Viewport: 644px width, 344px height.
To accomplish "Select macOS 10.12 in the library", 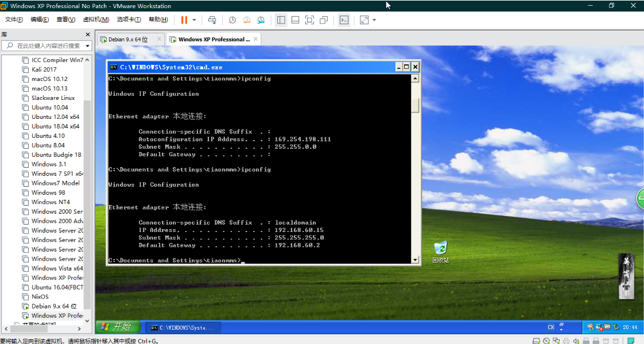I will [x=49, y=79].
